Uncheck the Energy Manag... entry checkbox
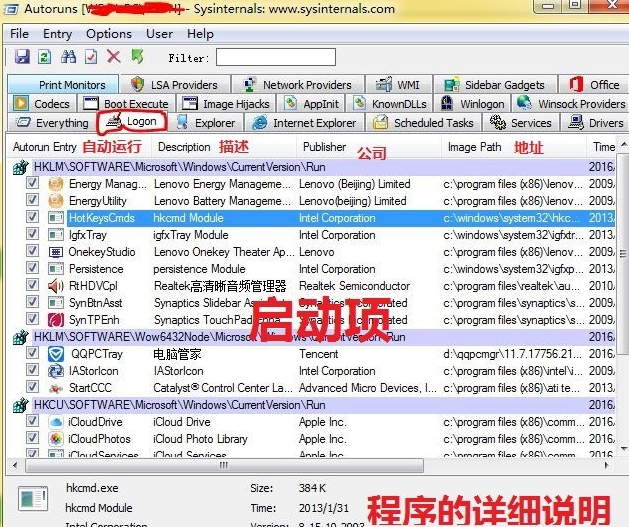The image size is (629, 527). [32, 183]
